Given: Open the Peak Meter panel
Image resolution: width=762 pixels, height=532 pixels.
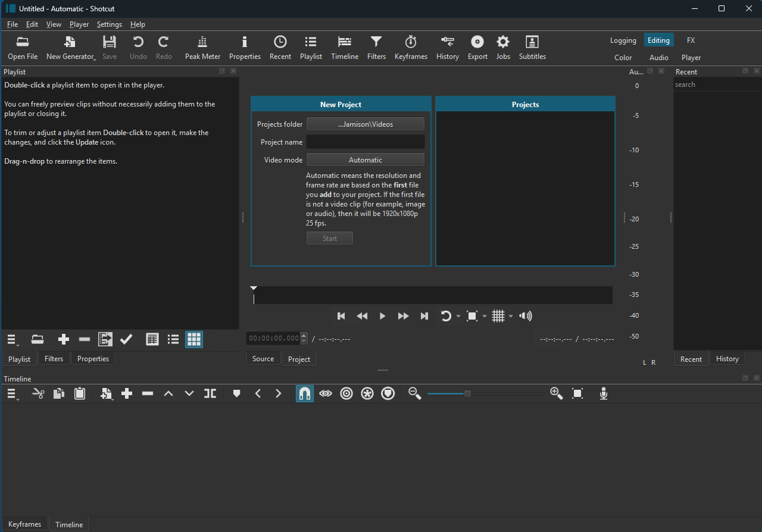Looking at the screenshot, I should (x=202, y=48).
